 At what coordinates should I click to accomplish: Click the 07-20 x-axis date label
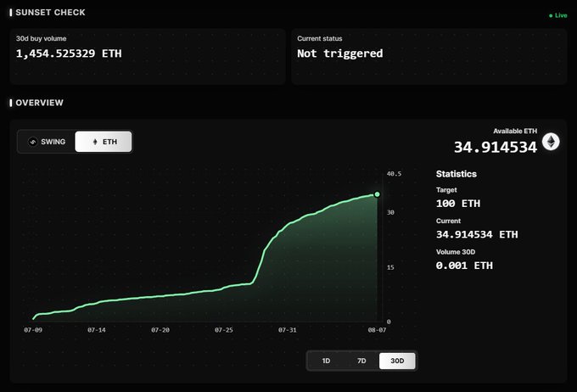[160, 330]
